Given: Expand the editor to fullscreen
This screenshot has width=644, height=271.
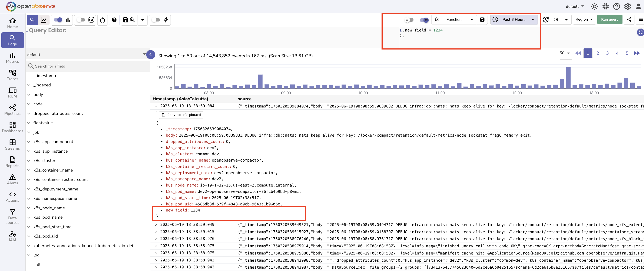Looking at the screenshot, I should click(x=640, y=32).
